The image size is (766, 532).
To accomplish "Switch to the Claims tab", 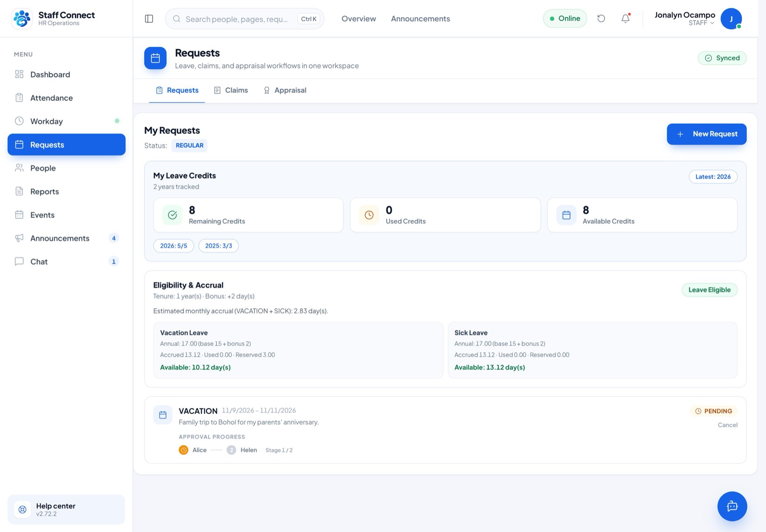I will 231,90.
